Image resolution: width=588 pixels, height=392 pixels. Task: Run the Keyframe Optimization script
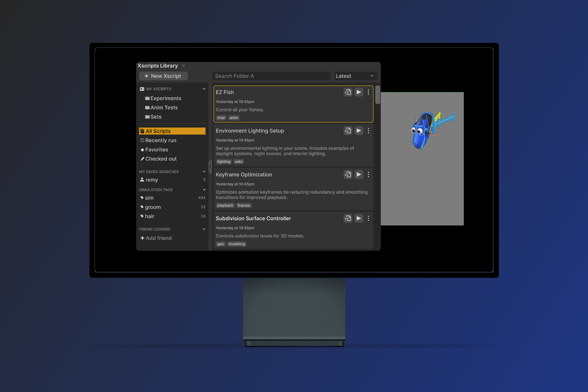[x=359, y=174]
